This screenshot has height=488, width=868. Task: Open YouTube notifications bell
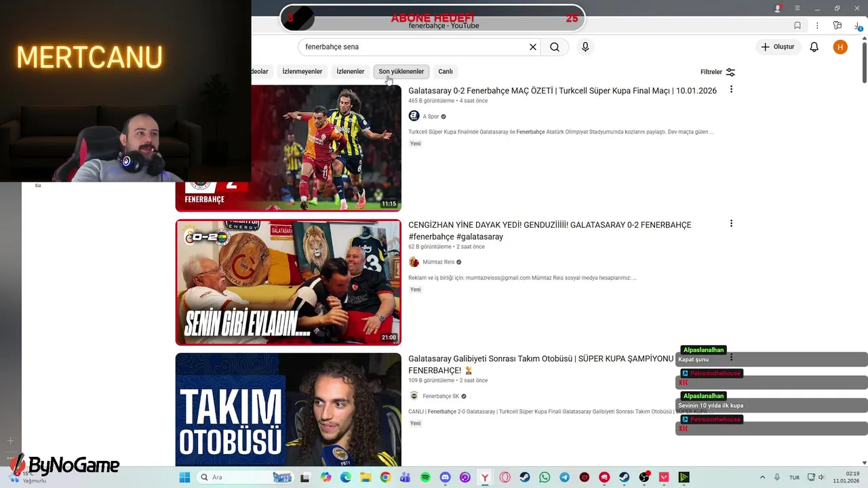814,47
